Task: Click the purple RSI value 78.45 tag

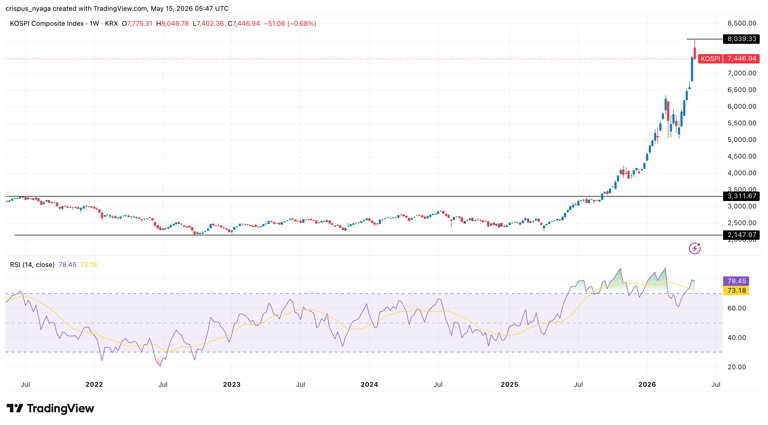Action: [736, 281]
